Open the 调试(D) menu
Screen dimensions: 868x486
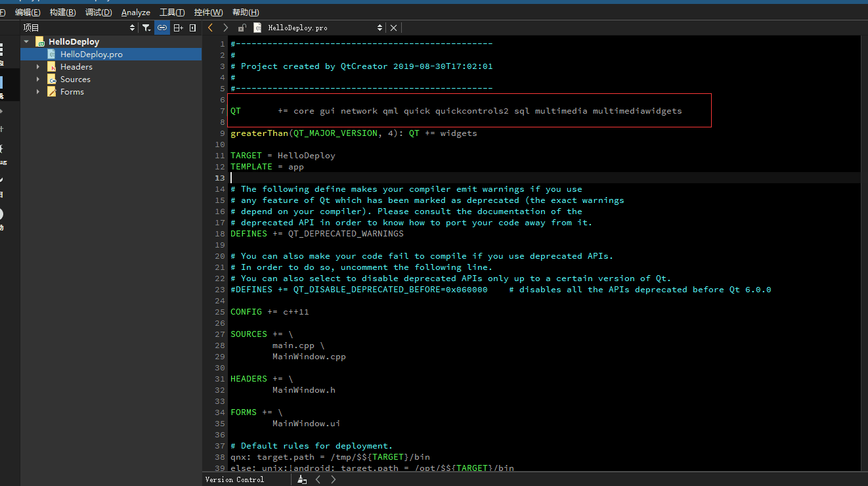[98, 12]
